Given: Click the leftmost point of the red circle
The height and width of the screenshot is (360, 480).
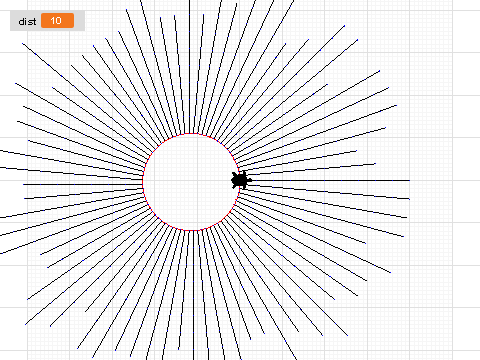Looking at the screenshot, I should tap(143, 182).
